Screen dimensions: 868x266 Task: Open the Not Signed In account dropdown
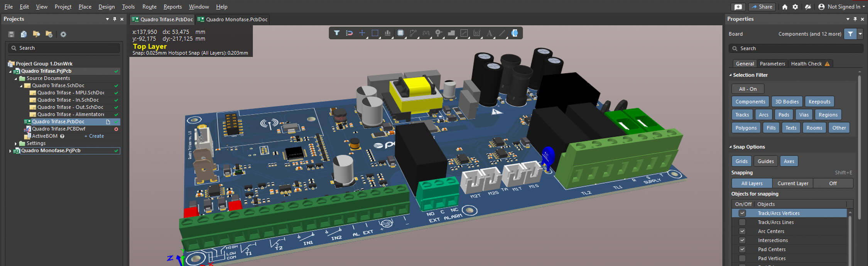[x=843, y=7]
